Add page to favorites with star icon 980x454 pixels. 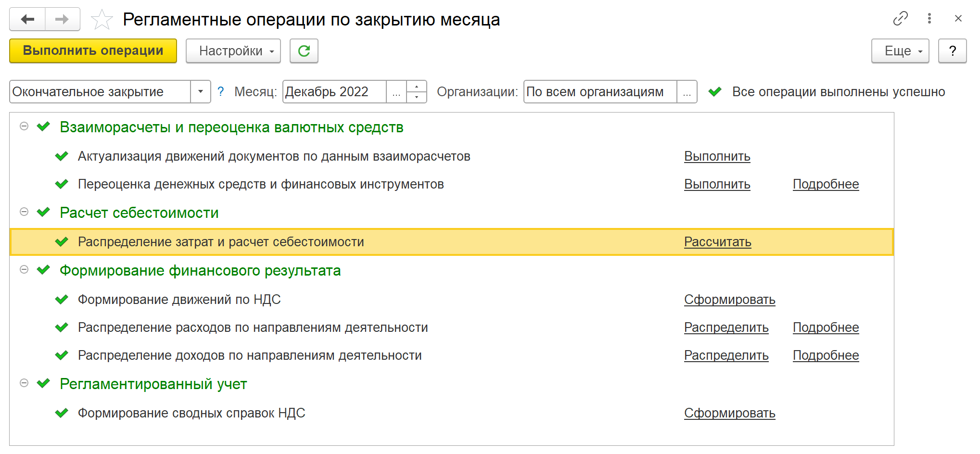pos(102,20)
